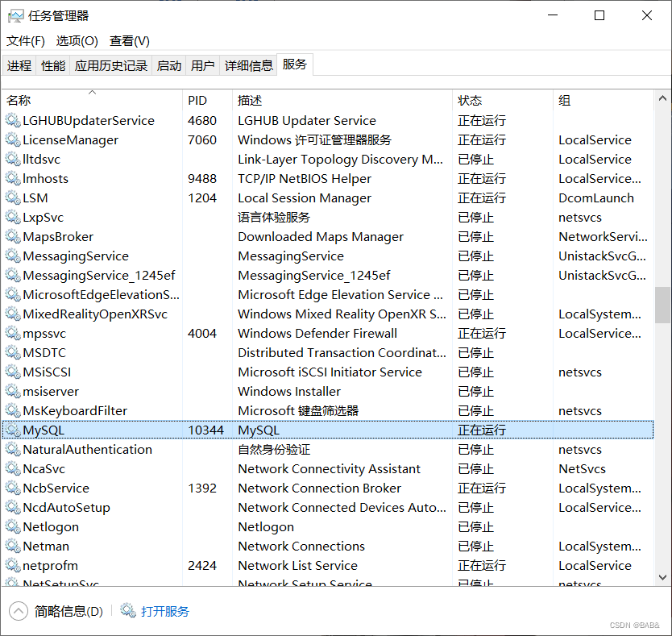Click the gear icon beside Netlogon

tap(13, 526)
